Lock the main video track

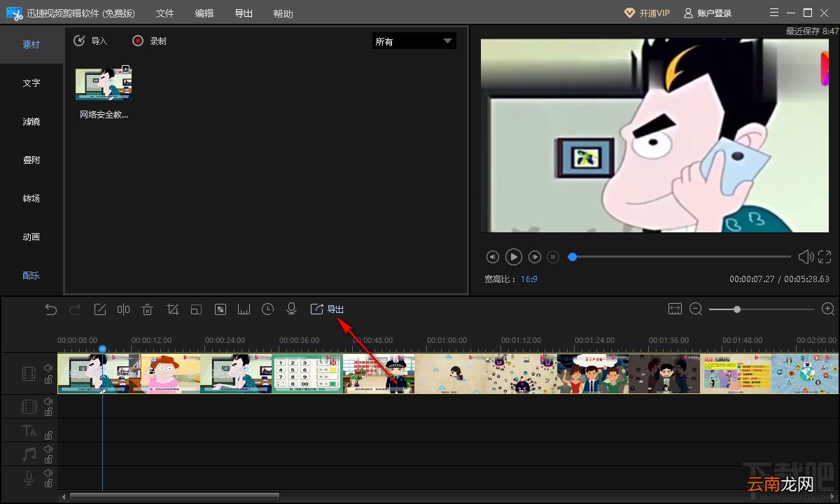click(x=48, y=379)
